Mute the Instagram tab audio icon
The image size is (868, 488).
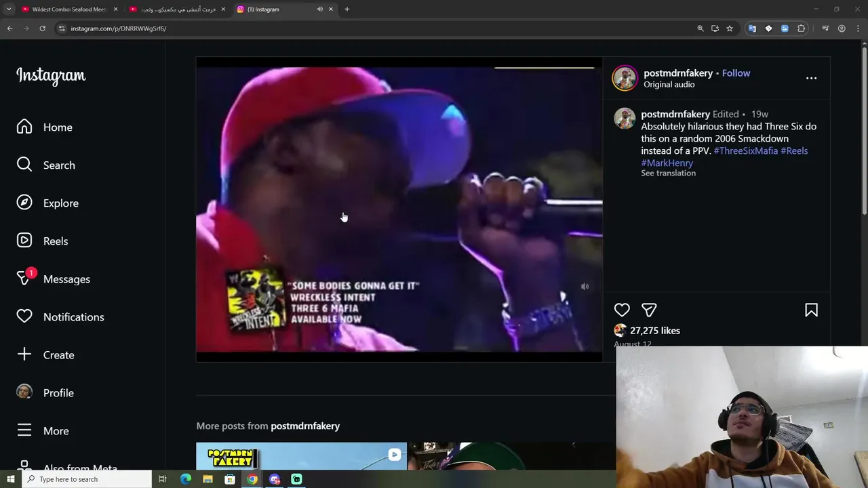319,9
